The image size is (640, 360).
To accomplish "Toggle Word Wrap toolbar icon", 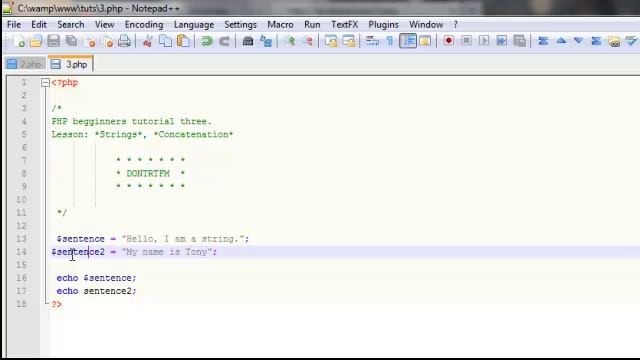I will click(372, 41).
